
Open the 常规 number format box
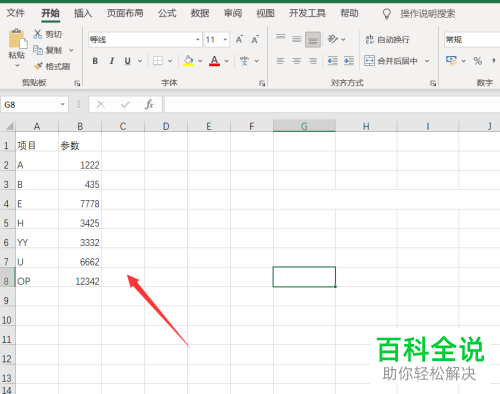[472, 40]
